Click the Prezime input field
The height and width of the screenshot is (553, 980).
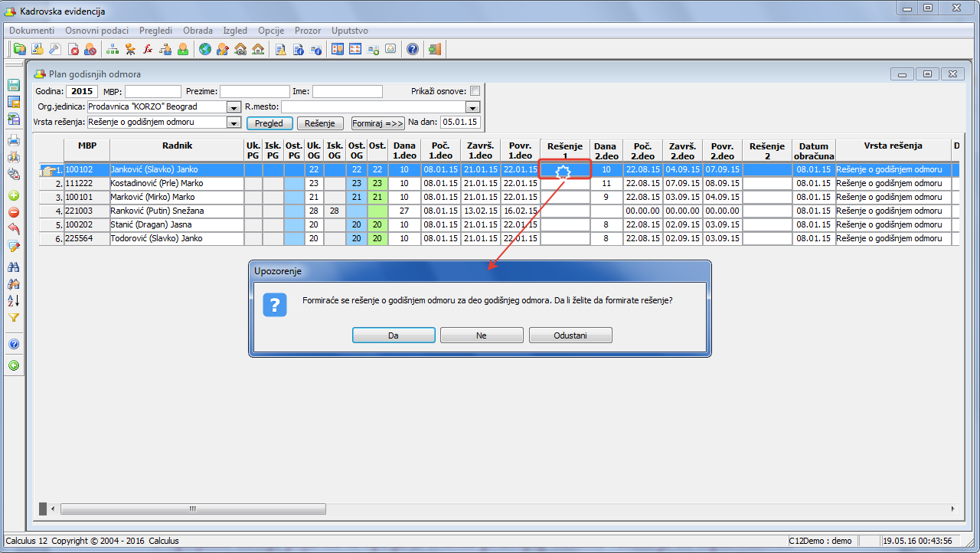tap(255, 91)
